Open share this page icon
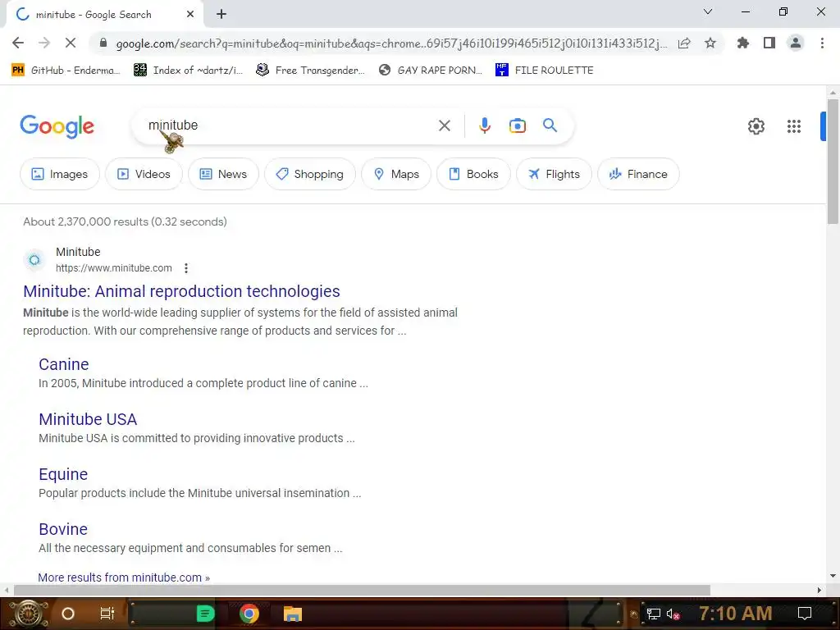The width and height of the screenshot is (840, 630). [x=684, y=43]
